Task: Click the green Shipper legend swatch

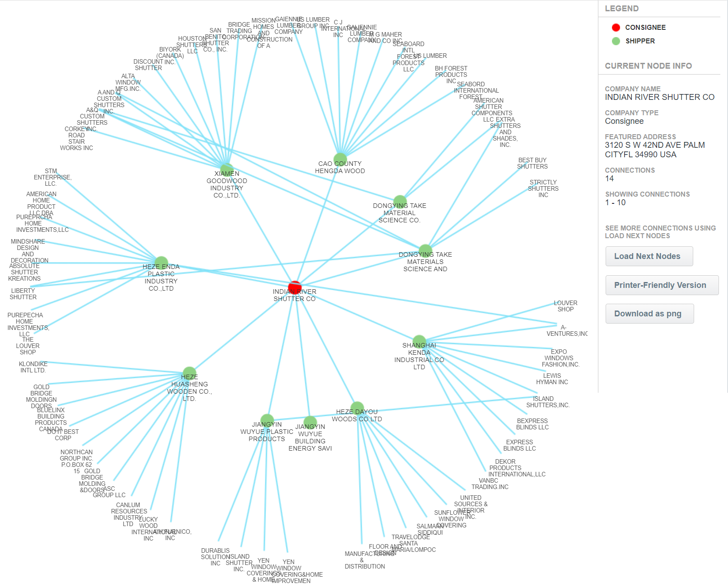Action: click(x=616, y=41)
